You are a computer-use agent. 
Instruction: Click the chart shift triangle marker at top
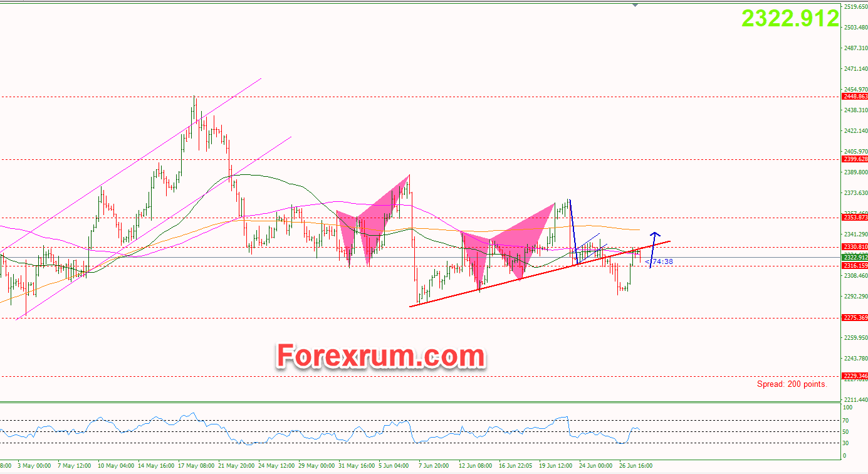click(x=636, y=5)
